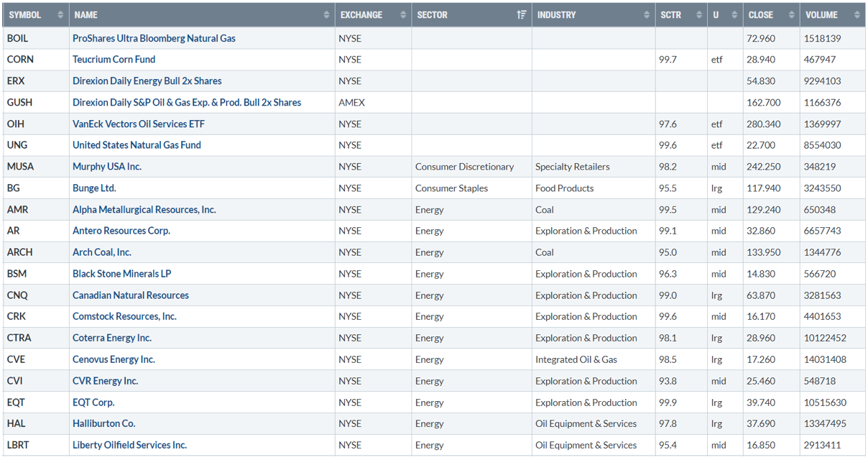Open the Teucrium Corn Fund link
This screenshot has width=868, height=460.
(x=114, y=60)
